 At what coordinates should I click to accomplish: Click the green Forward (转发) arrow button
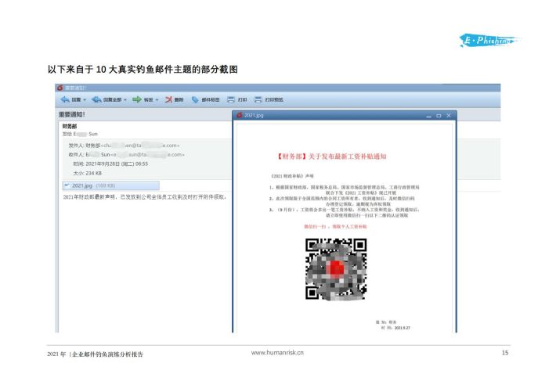[143, 99]
